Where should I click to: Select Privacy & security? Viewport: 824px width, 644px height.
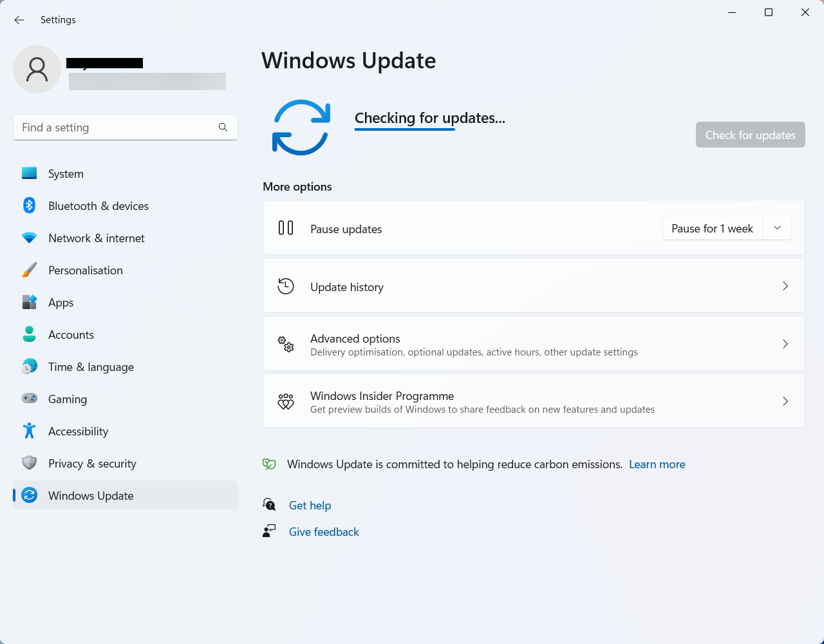[x=126, y=463]
